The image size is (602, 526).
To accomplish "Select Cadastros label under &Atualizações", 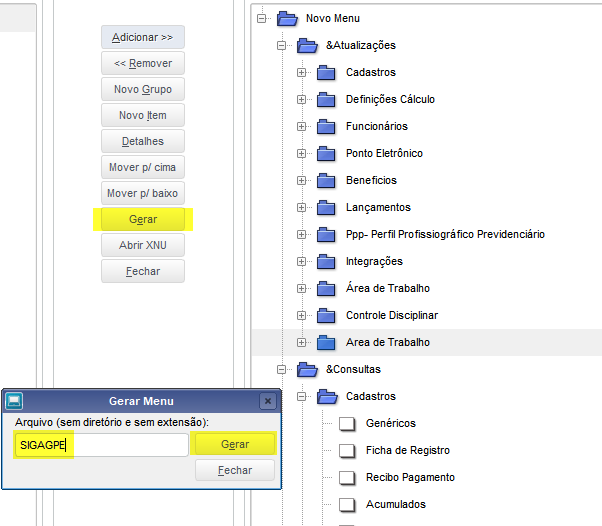I will tap(371, 72).
